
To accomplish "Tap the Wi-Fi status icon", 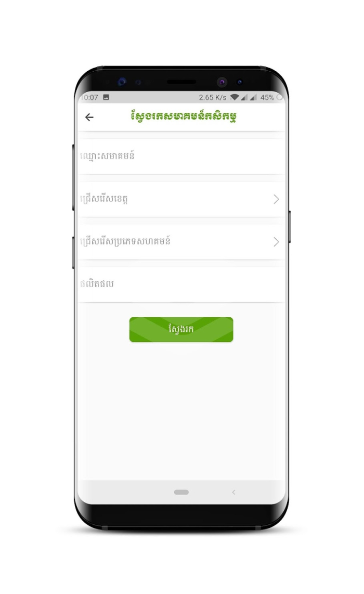I will click(235, 97).
